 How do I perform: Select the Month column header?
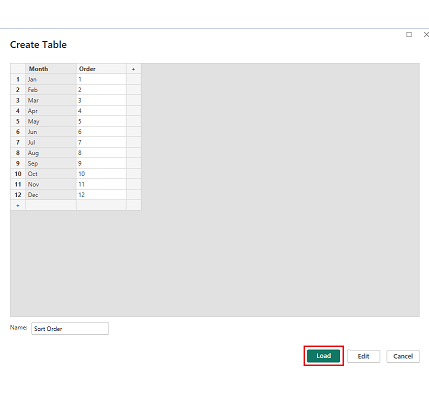(x=51, y=69)
